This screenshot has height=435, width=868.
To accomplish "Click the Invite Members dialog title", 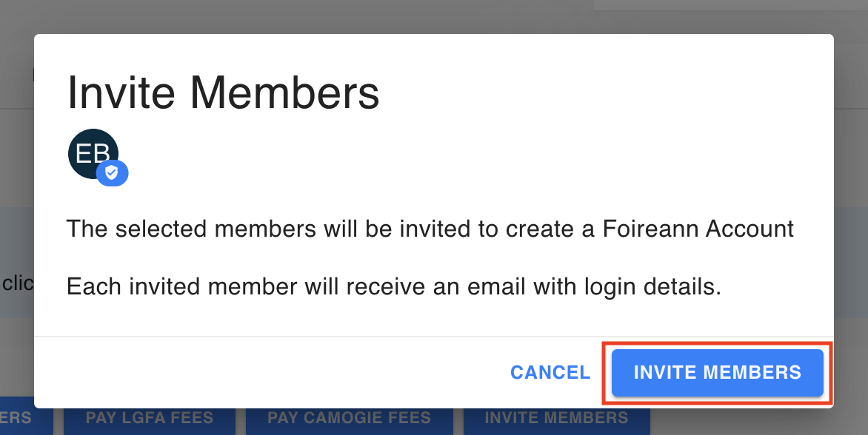I will pos(224,92).
